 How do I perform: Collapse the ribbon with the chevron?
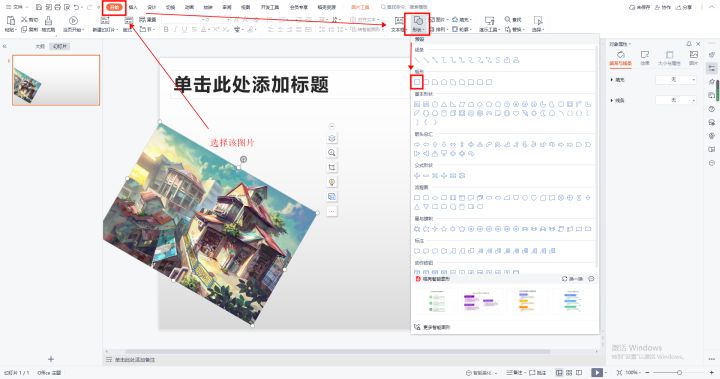tap(711, 7)
